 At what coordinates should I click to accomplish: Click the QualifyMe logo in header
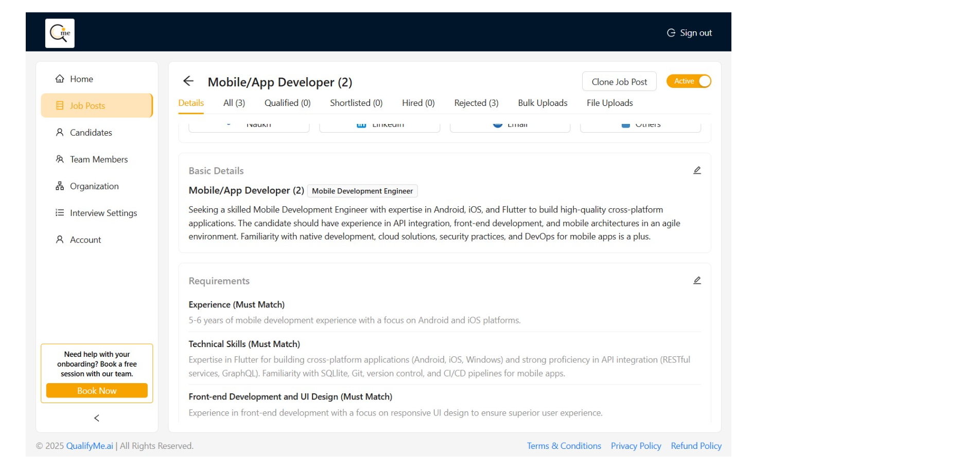pos(60,33)
